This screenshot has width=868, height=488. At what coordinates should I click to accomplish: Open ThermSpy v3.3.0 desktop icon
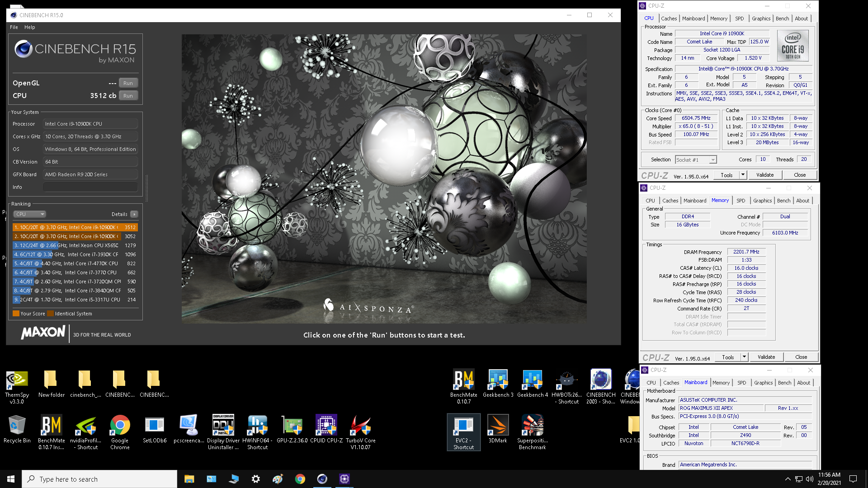point(17,386)
